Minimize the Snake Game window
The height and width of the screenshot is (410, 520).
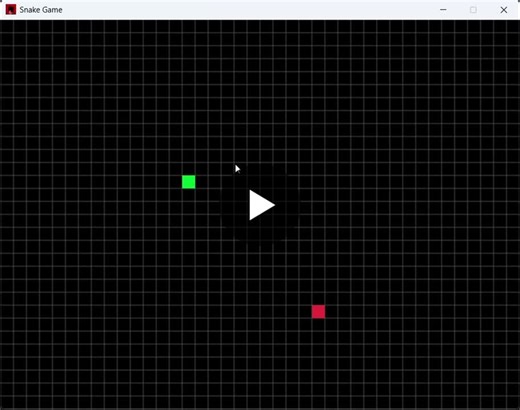[x=443, y=10]
